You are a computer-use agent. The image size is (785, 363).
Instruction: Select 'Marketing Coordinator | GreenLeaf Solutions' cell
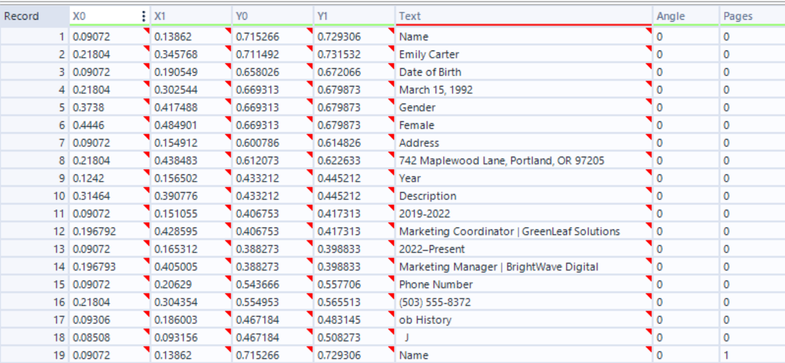524,231
